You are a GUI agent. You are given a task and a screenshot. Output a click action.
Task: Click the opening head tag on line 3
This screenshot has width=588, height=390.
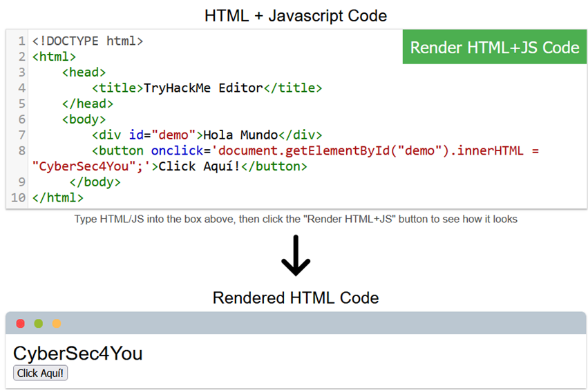pyautogui.click(x=84, y=72)
